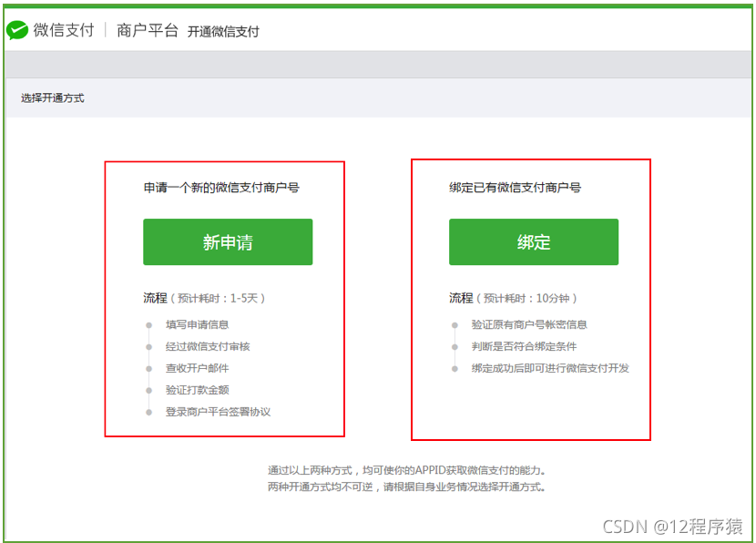Click the 微信支付 brand text in the header

coord(64,30)
